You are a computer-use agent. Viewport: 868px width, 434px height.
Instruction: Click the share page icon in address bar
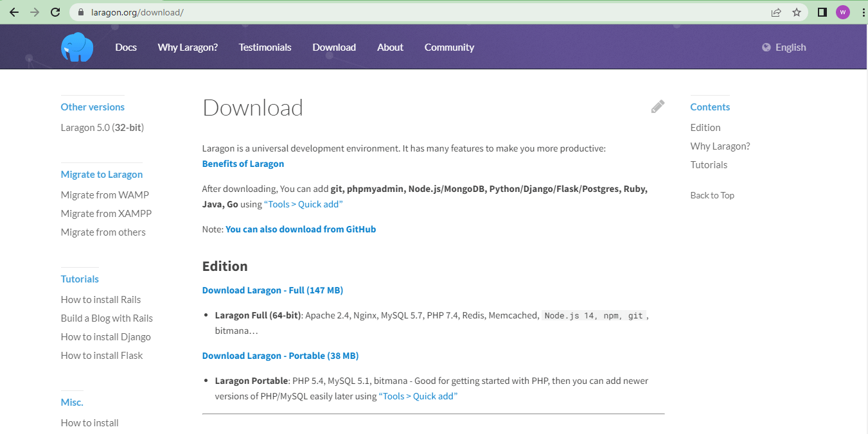776,12
